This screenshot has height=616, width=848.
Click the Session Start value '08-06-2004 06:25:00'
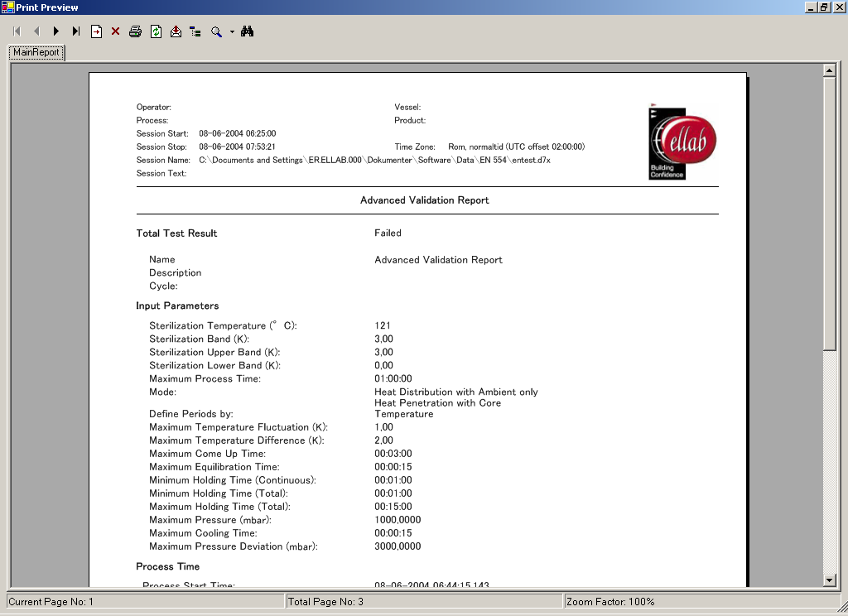pos(238,133)
